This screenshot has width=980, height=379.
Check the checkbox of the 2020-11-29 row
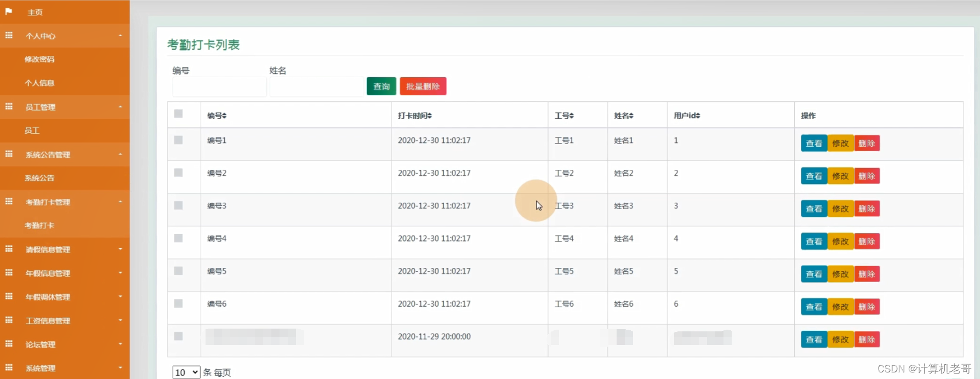click(178, 336)
